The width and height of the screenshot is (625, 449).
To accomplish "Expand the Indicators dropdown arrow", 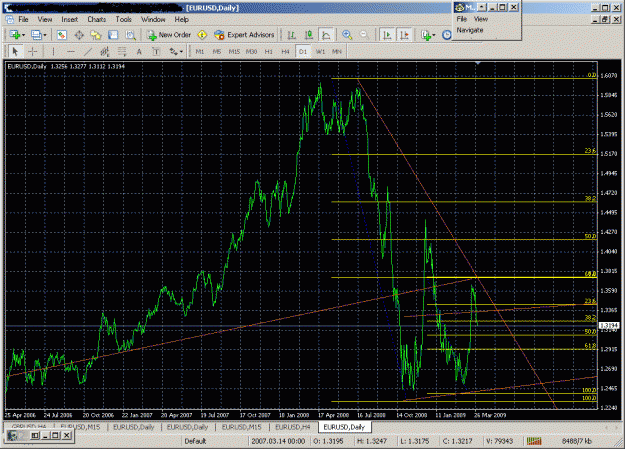I will pyautogui.click(x=434, y=35).
